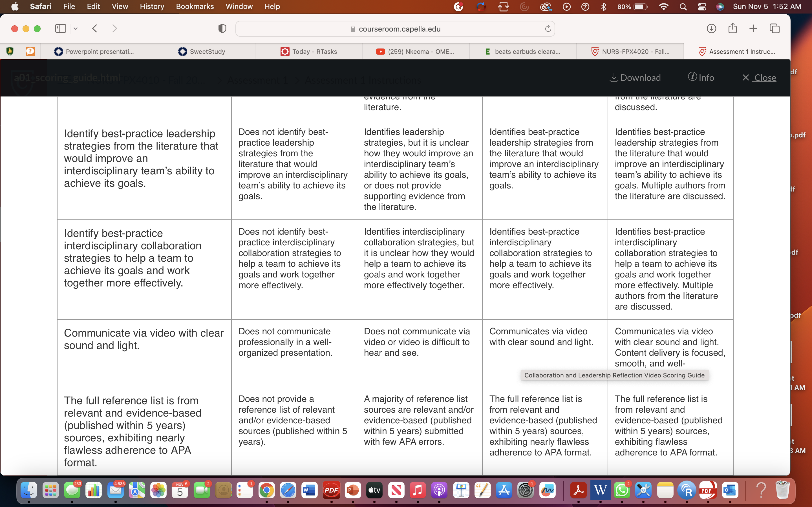This screenshot has height=507, width=812.
Task: Open the Info panel for the file
Action: point(701,77)
